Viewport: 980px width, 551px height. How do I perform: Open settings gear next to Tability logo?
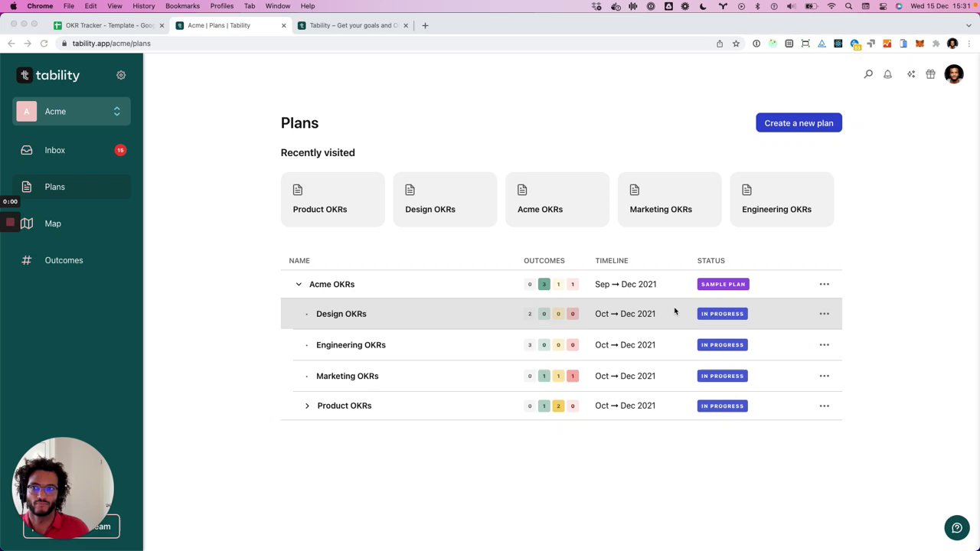tap(121, 75)
